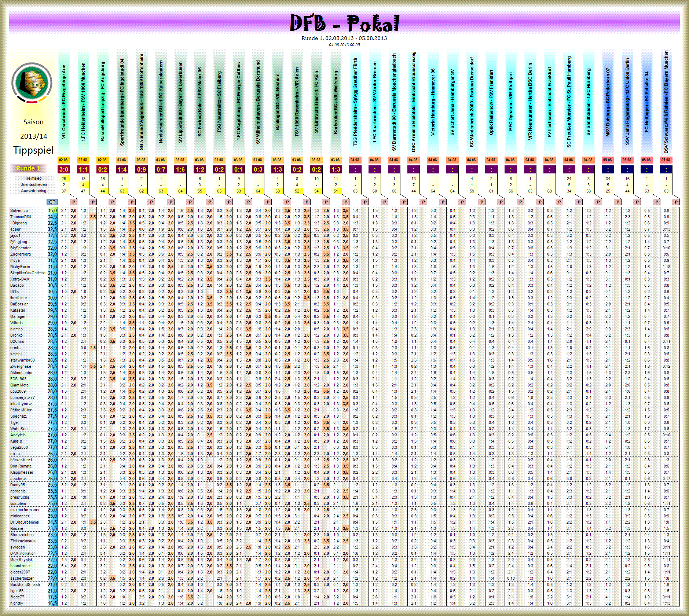Select player name börsenfurz1

21,460
